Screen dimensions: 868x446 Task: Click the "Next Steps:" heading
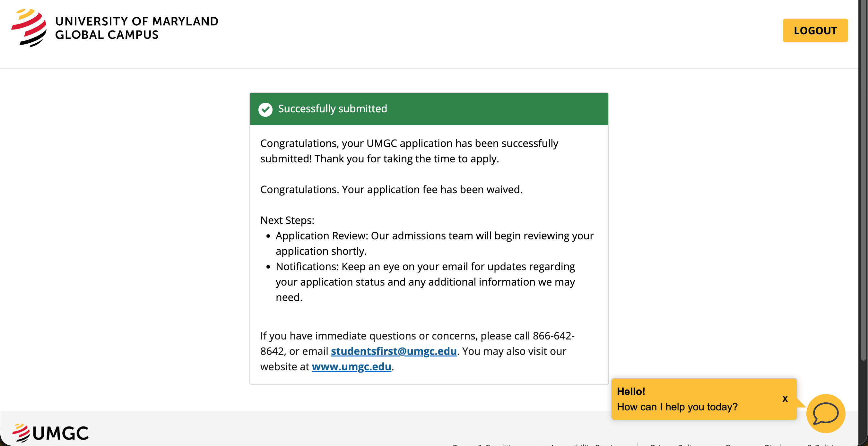(x=287, y=220)
